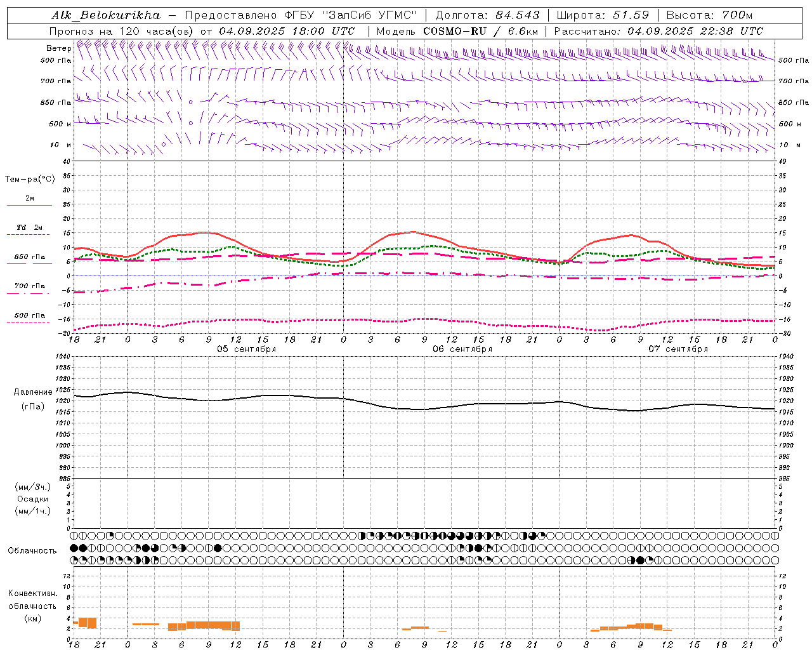Click the dotted line sample under the 500 гПа temperature legend

click(29, 322)
